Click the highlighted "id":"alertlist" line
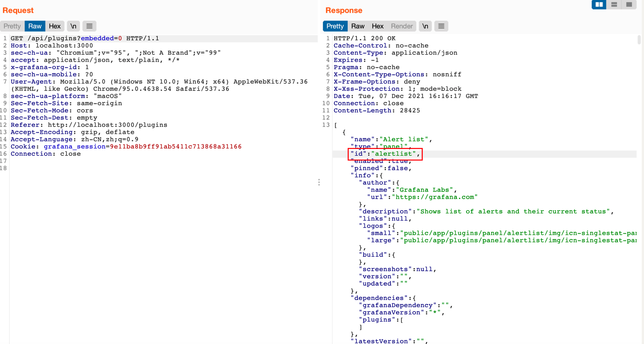This screenshot has height=344, width=644. tap(385, 154)
